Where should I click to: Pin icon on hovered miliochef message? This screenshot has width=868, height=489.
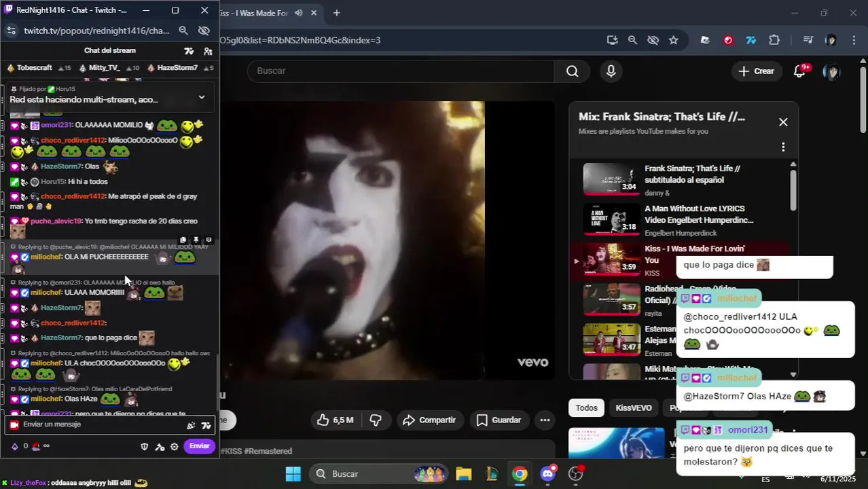pyautogui.click(x=196, y=240)
